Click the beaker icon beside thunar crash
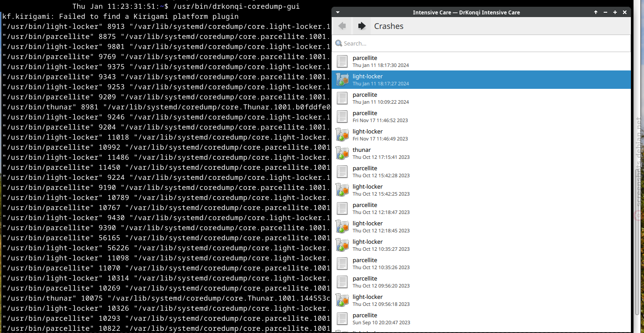 (x=342, y=153)
